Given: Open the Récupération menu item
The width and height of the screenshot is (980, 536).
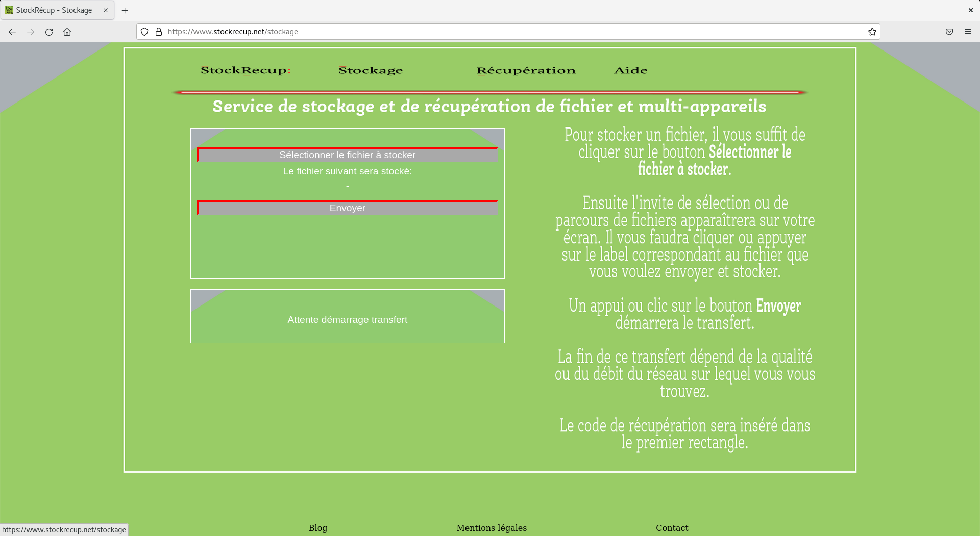Looking at the screenshot, I should [526, 70].
